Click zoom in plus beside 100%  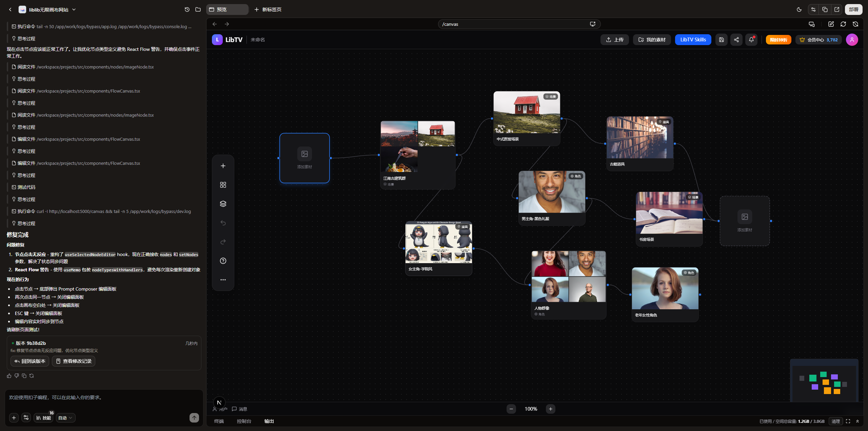pyautogui.click(x=550, y=409)
